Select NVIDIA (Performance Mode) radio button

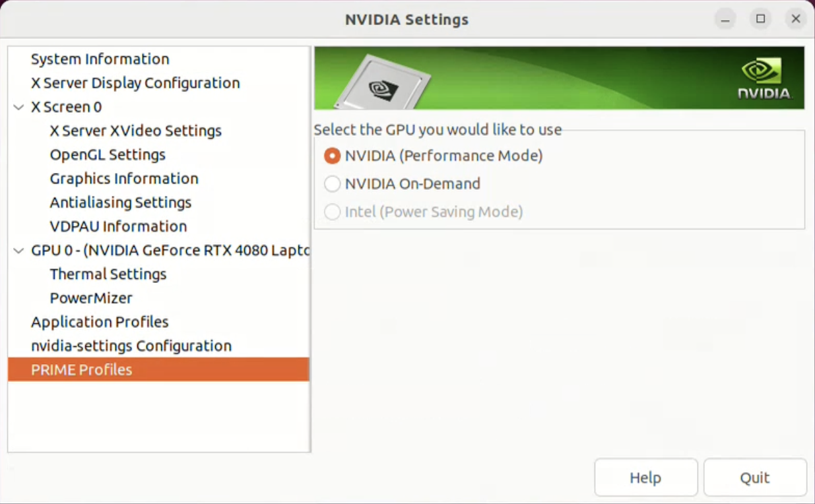332,156
